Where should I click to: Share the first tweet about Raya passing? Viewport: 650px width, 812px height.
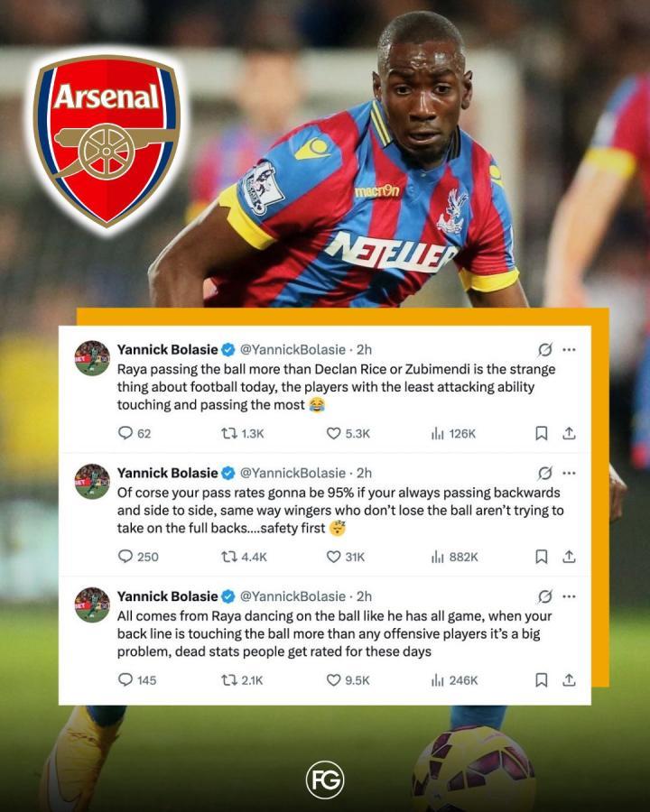click(x=569, y=433)
